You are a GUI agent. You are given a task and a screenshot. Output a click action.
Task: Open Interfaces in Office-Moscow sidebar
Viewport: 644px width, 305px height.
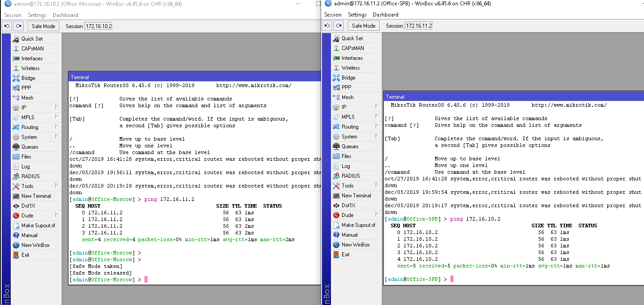click(x=36, y=58)
